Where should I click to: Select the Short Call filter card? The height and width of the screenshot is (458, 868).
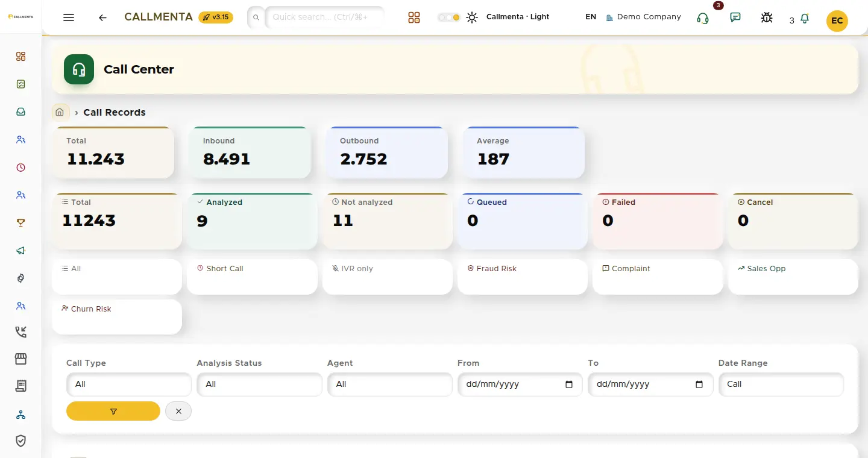pyautogui.click(x=252, y=277)
